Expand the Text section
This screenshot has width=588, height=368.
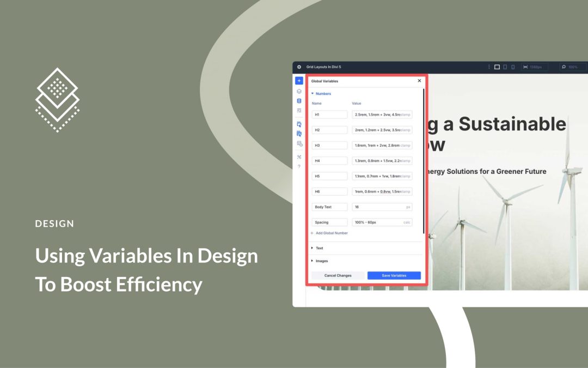tap(317, 248)
